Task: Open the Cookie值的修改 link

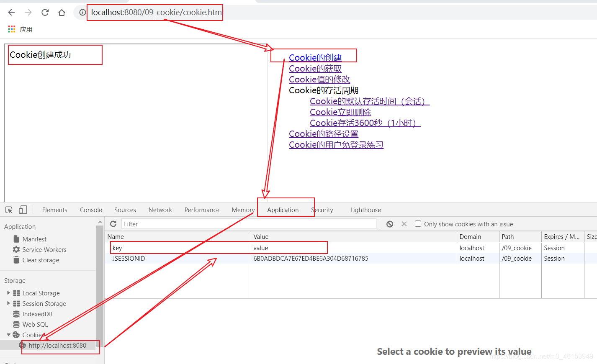Action: coord(319,79)
